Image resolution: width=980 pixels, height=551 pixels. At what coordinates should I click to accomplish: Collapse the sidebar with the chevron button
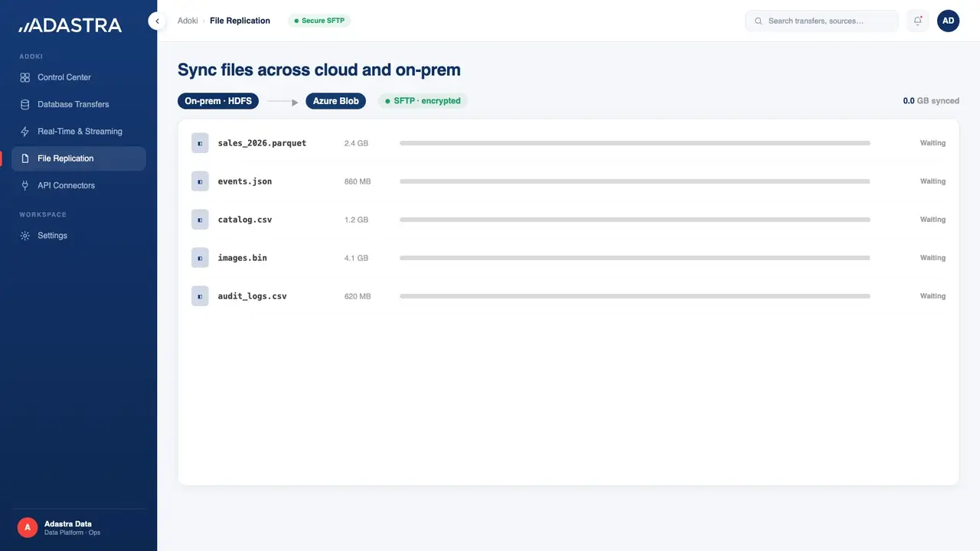[x=157, y=21]
